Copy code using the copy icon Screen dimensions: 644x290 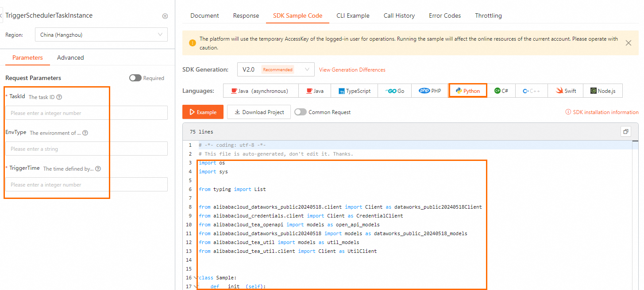(x=625, y=131)
